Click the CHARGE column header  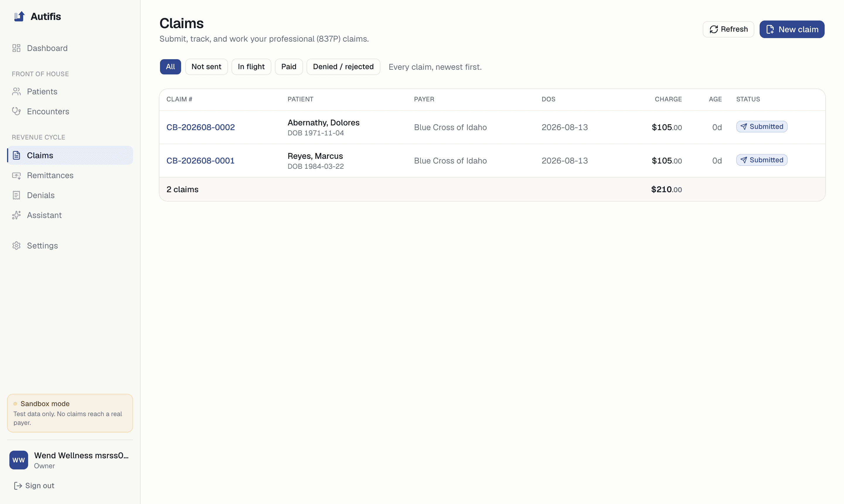[668, 99]
